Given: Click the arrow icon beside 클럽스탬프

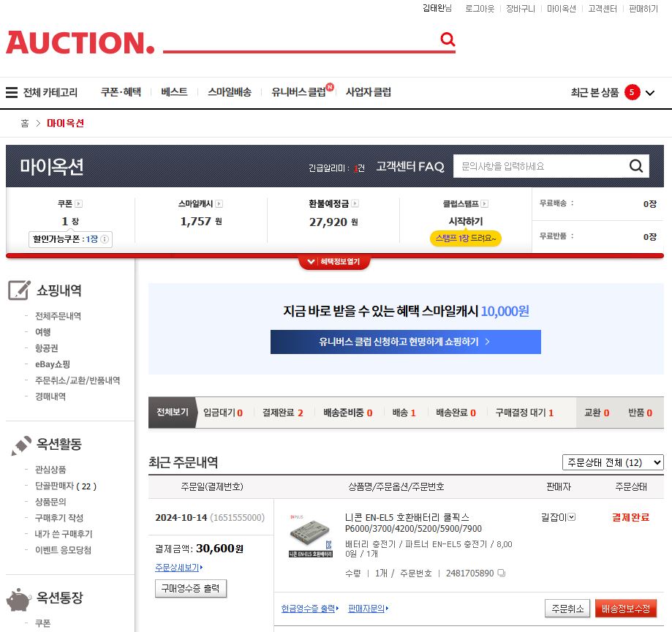Looking at the screenshot, I should [x=484, y=204].
